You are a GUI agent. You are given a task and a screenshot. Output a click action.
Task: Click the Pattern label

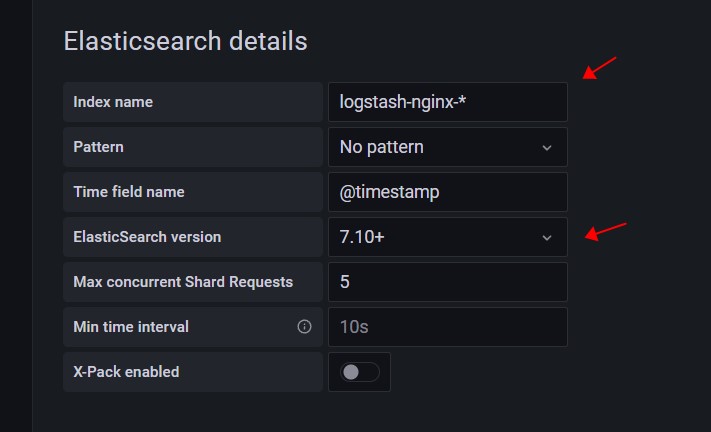[x=99, y=147]
